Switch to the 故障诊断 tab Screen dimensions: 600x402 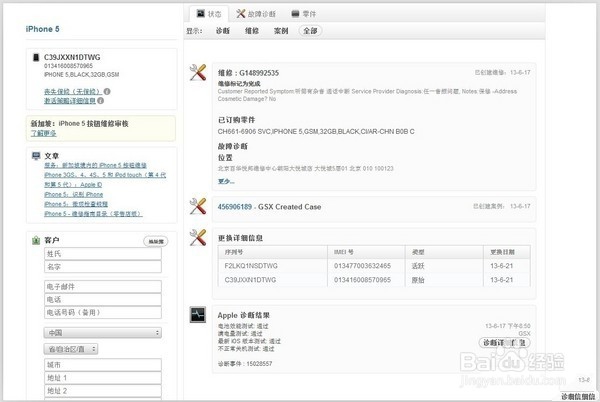[256, 14]
